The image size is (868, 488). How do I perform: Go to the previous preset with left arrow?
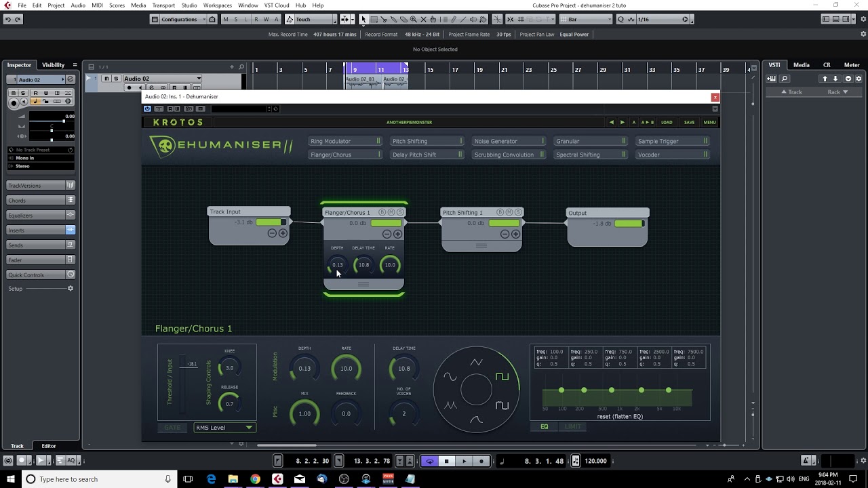[611, 123]
